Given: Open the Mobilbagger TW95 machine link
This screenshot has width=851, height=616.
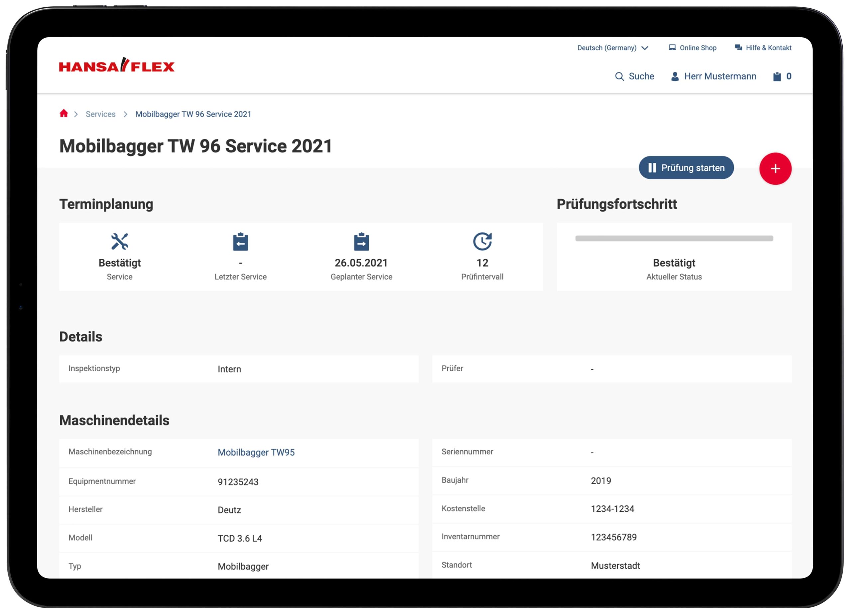Looking at the screenshot, I should 256,453.
